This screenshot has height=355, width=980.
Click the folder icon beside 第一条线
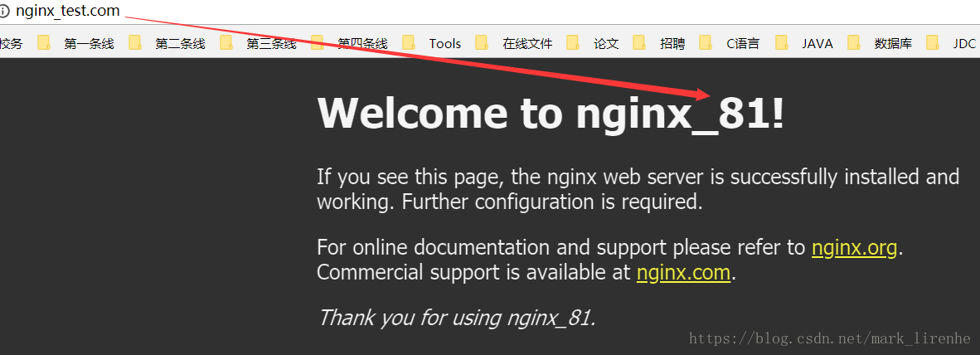[44, 42]
